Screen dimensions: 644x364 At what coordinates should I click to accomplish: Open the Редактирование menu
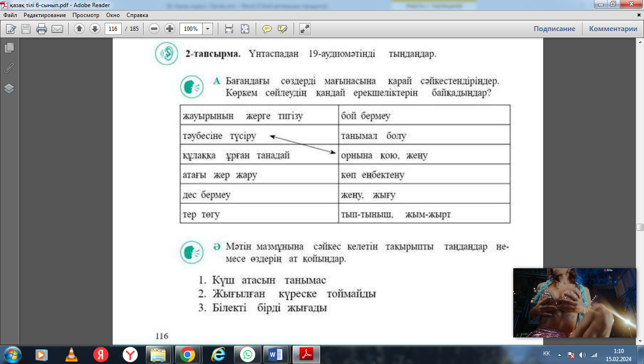pyautogui.click(x=45, y=15)
